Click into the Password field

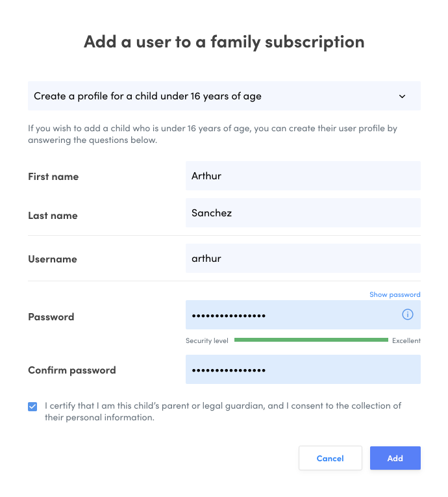coord(292,315)
